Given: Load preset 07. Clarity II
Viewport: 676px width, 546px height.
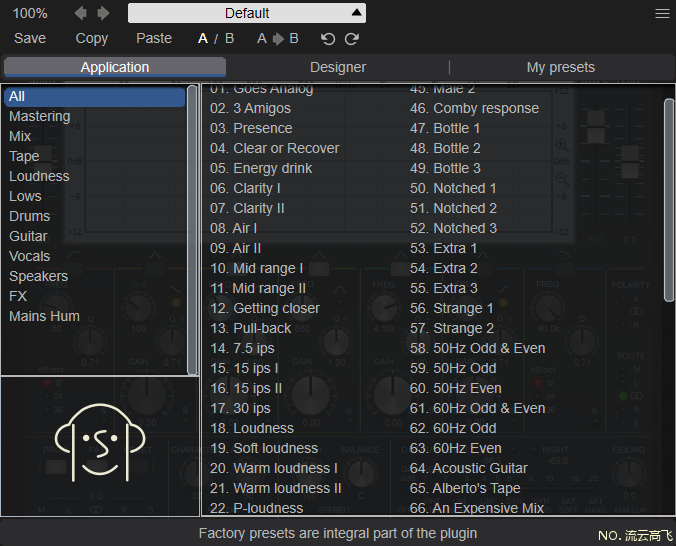Looking at the screenshot, I should click(x=247, y=208).
